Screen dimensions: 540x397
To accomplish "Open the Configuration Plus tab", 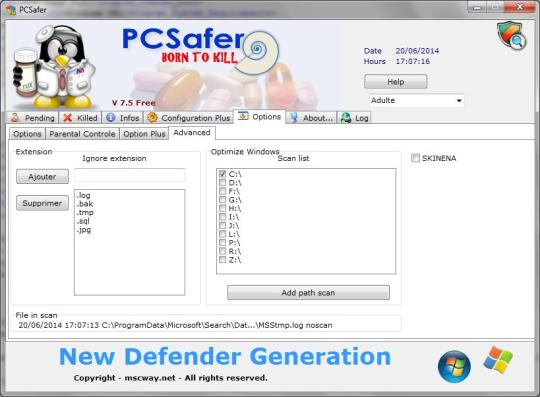I will 189,118.
